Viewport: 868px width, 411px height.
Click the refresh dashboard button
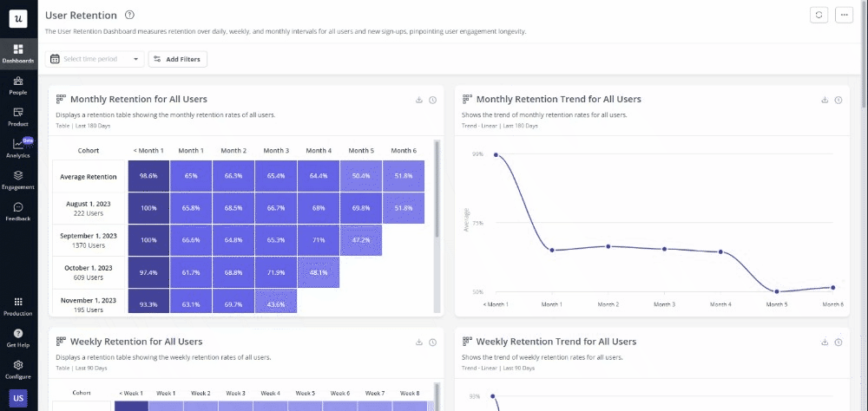pyautogui.click(x=819, y=15)
